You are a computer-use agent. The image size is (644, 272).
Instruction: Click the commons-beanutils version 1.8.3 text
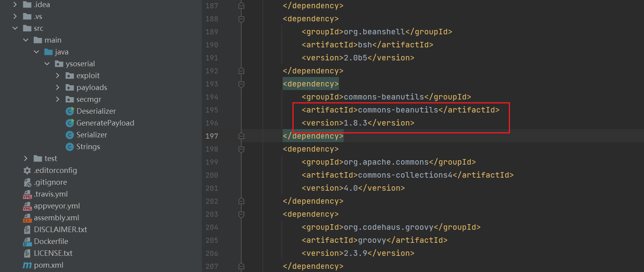pos(357,123)
